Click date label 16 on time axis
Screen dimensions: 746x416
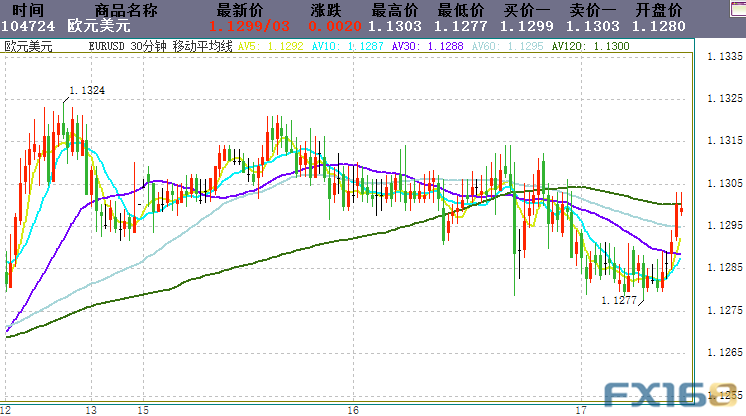(x=353, y=410)
